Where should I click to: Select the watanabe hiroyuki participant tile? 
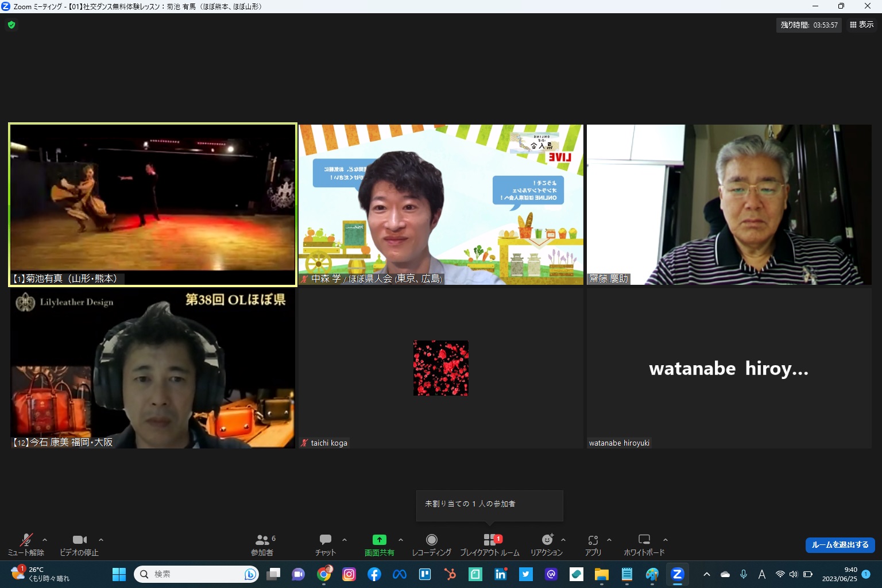pos(729,368)
